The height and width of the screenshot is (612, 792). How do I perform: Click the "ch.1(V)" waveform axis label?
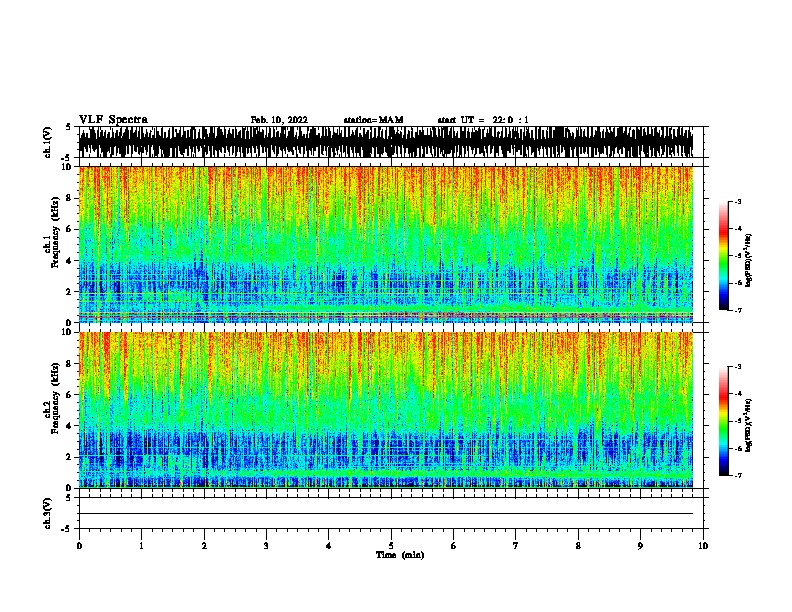[x=48, y=142]
